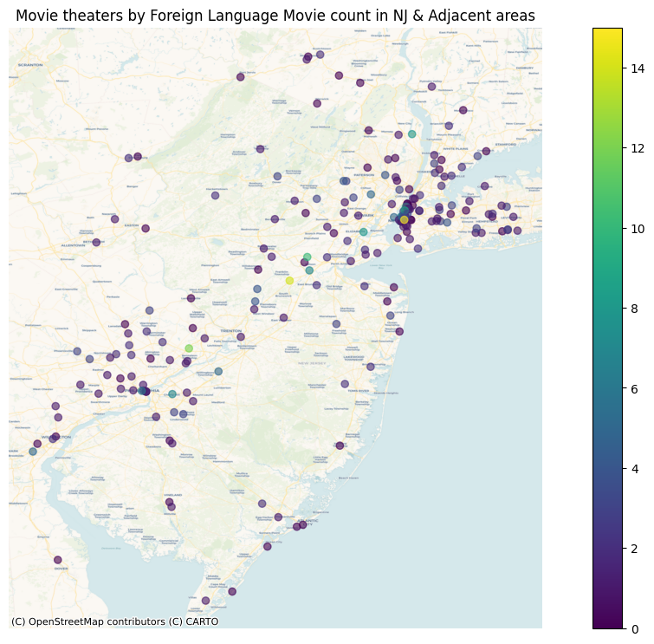Click the SCRANTON city label
This screenshot has height=644, width=654.
30,65
